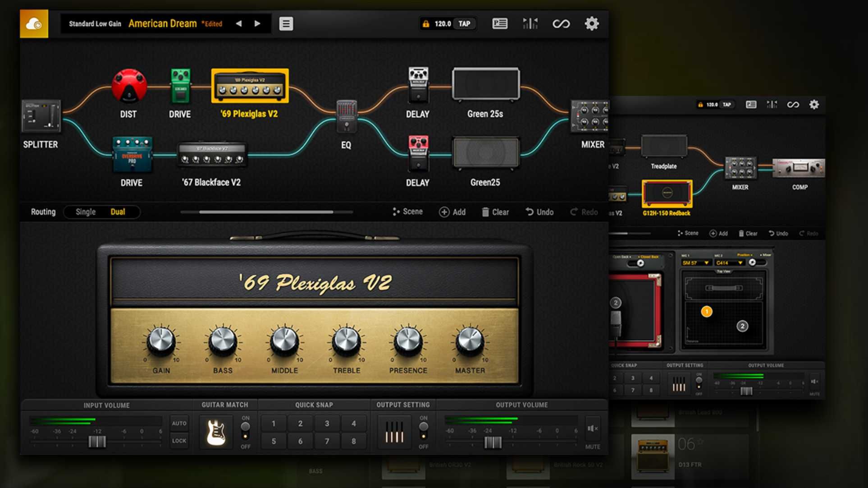Mute output in front window

[x=592, y=428]
